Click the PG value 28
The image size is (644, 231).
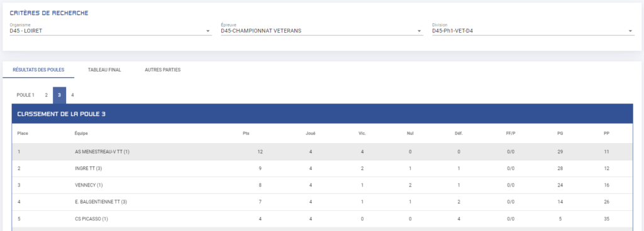[560, 168]
